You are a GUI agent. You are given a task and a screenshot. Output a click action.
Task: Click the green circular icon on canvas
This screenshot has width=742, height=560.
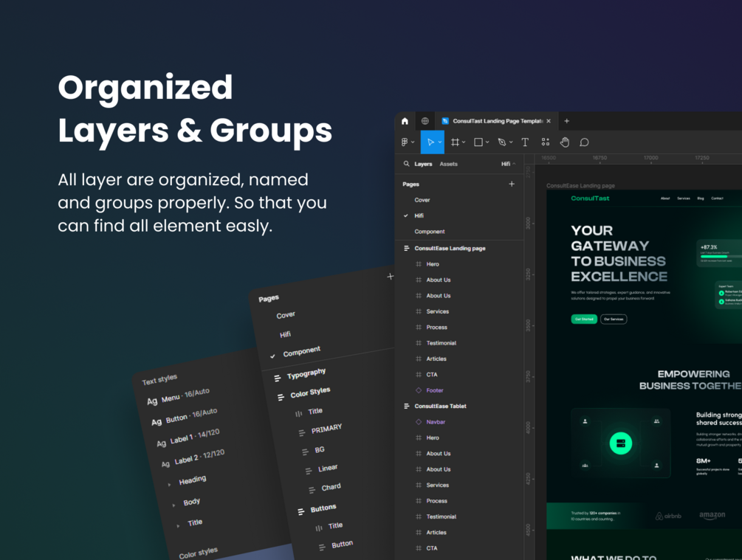click(621, 443)
